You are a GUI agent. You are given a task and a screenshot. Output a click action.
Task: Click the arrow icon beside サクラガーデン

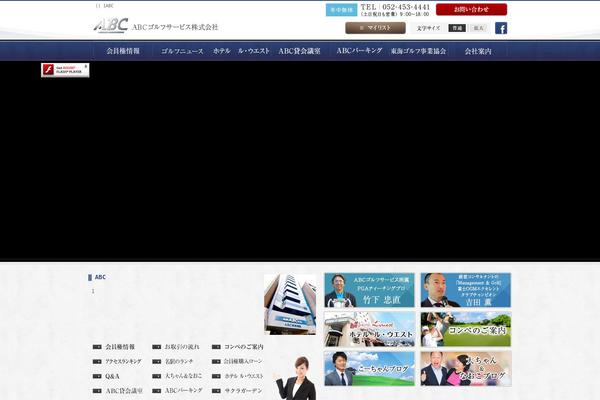click(x=216, y=391)
